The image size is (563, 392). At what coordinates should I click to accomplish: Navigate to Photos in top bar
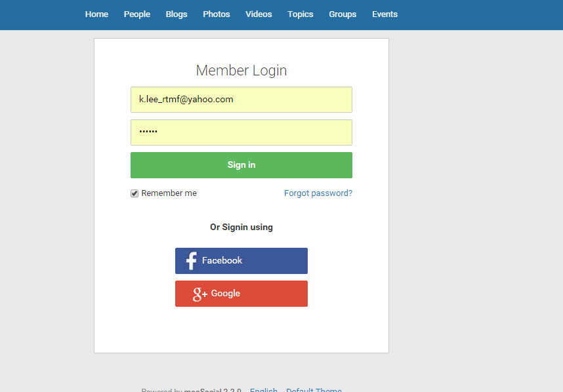[217, 14]
